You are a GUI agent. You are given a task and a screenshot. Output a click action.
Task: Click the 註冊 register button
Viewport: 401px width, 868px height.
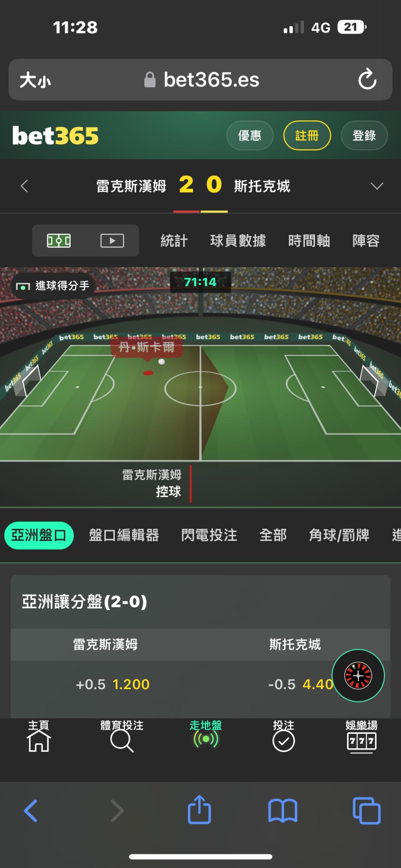(307, 135)
